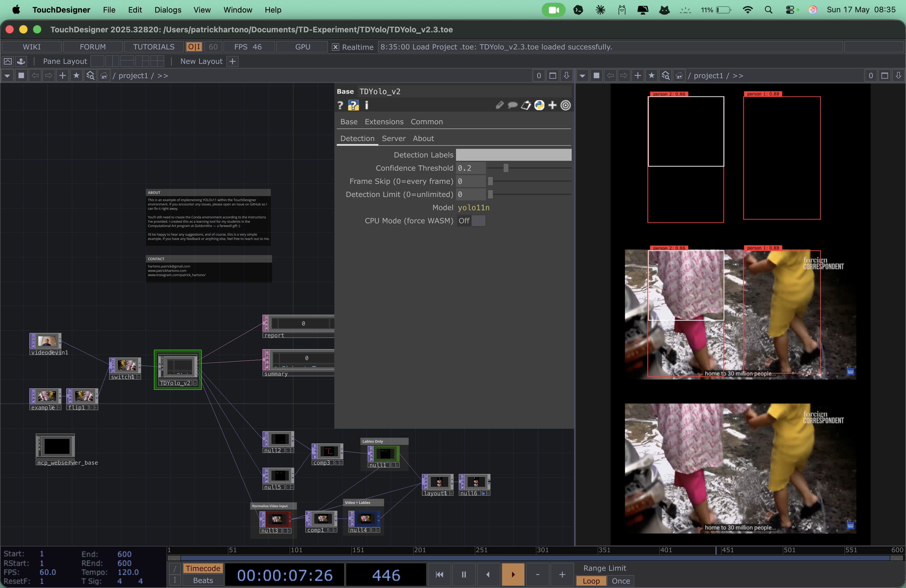Click the target bullseye icon in parameters

(566, 105)
